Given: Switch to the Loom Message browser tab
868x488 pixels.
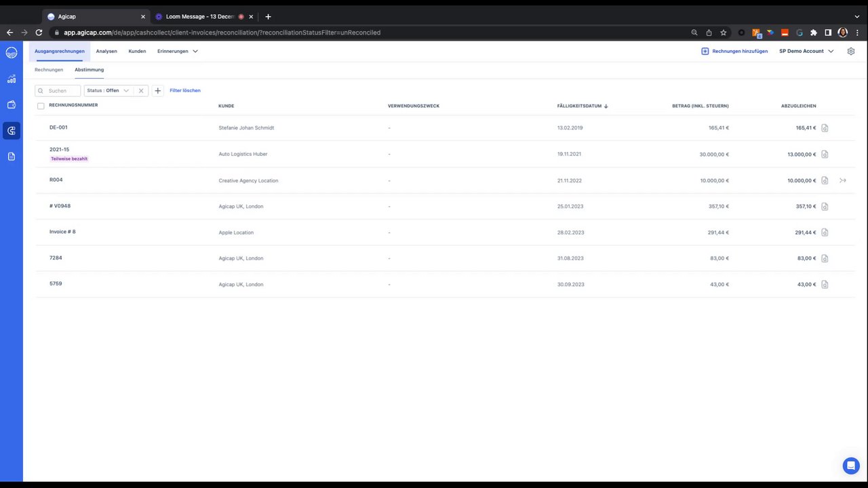Looking at the screenshot, I should click(201, 16).
